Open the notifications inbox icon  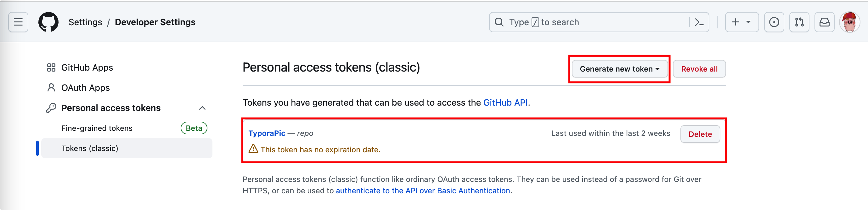tap(824, 22)
